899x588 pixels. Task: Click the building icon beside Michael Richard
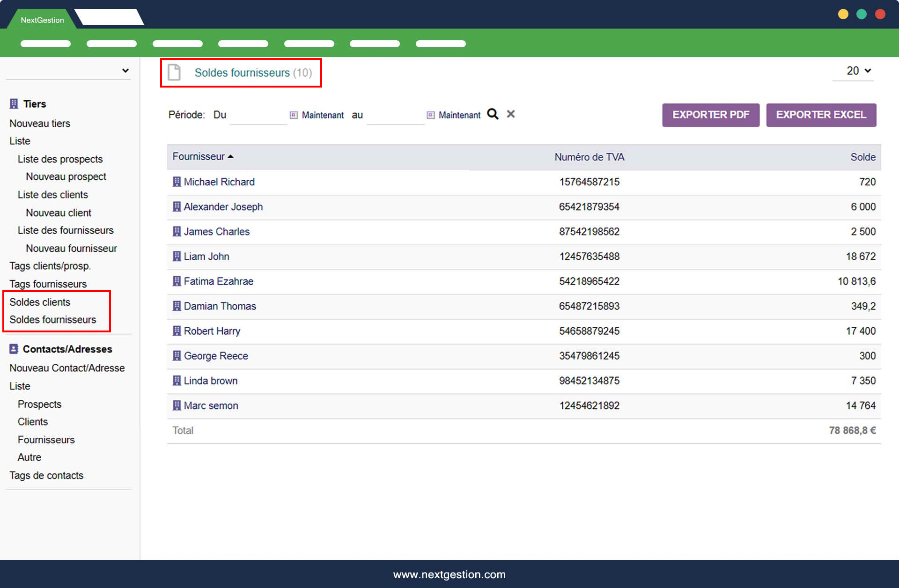177,182
